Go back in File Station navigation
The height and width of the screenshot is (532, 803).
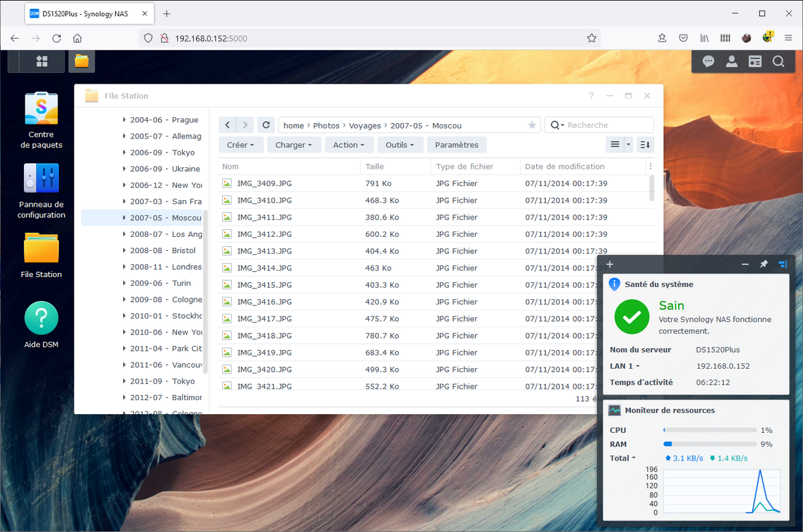pos(228,125)
